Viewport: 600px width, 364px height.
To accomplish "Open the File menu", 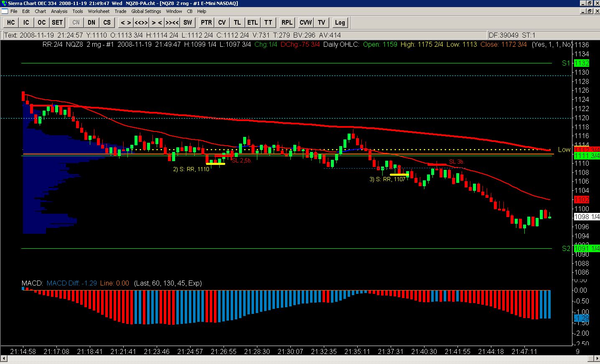I will 14,11.
